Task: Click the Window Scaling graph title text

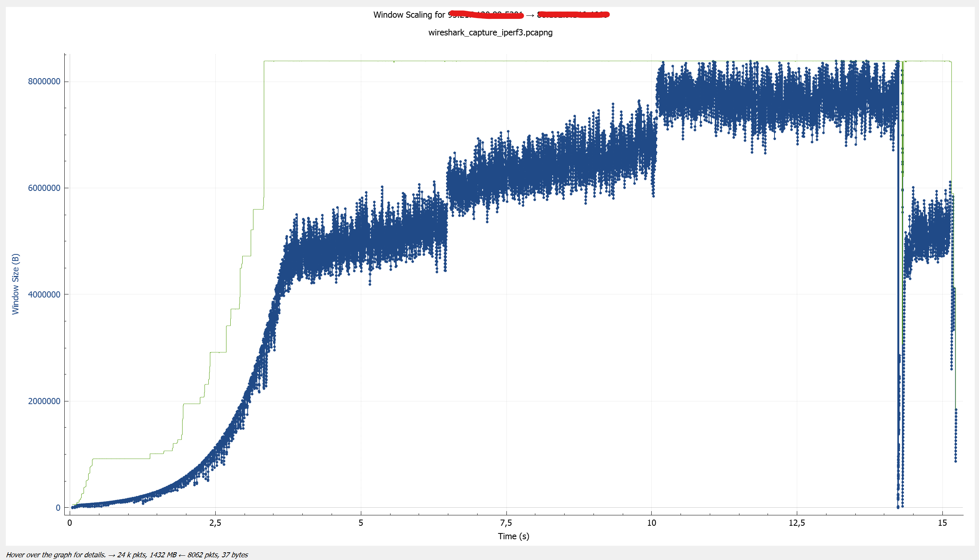Action: 409,15
